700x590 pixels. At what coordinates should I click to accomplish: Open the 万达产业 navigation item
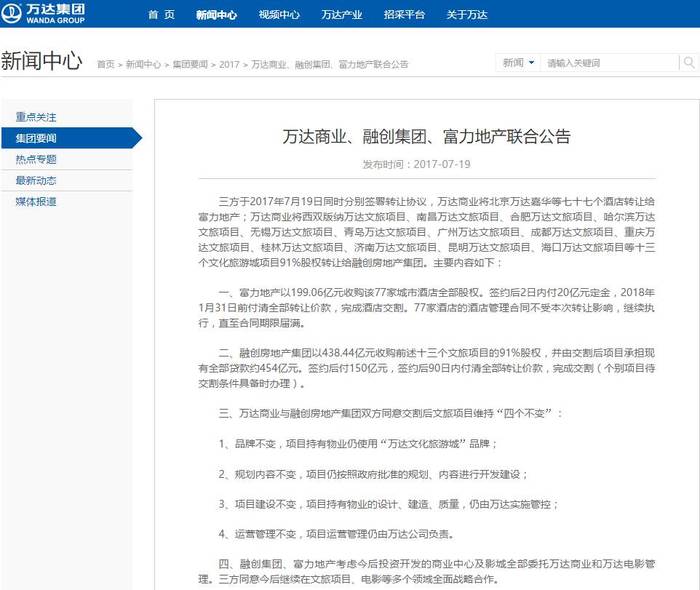tap(342, 15)
